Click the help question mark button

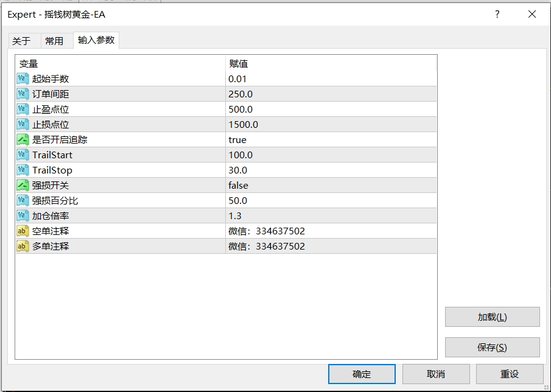(x=497, y=14)
